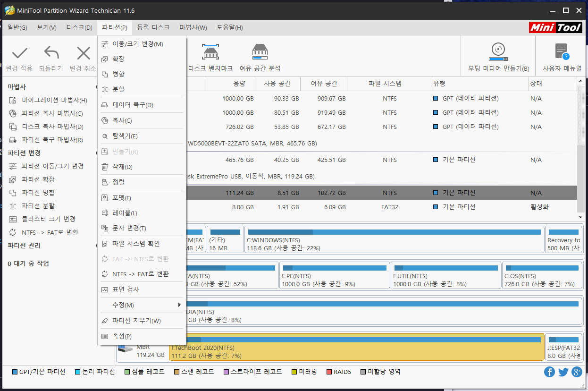This screenshot has width=588, height=391.
Task: Open Explorer (탐색기) from the partition menu
Action: [142, 136]
